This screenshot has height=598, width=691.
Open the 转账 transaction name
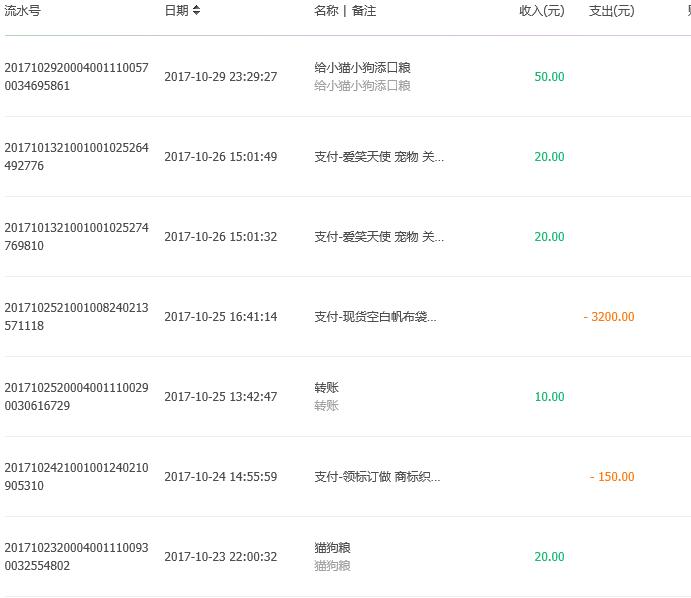pyautogui.click(x=327, y=388)
